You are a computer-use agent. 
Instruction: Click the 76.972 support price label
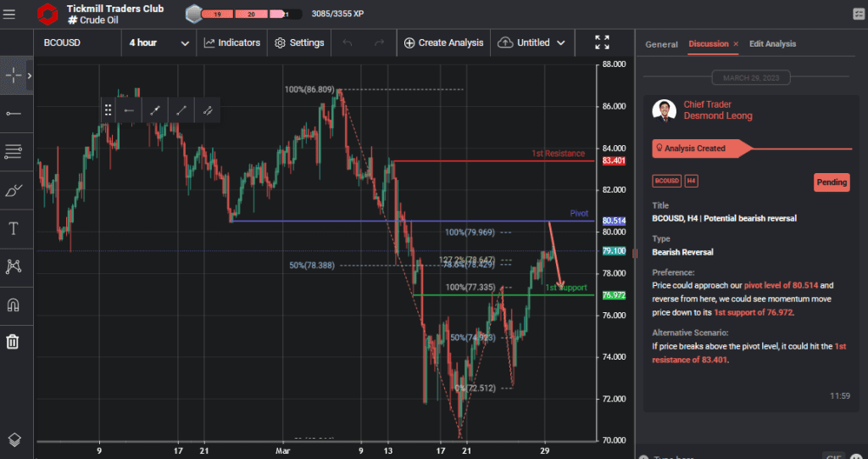[614, 295]
